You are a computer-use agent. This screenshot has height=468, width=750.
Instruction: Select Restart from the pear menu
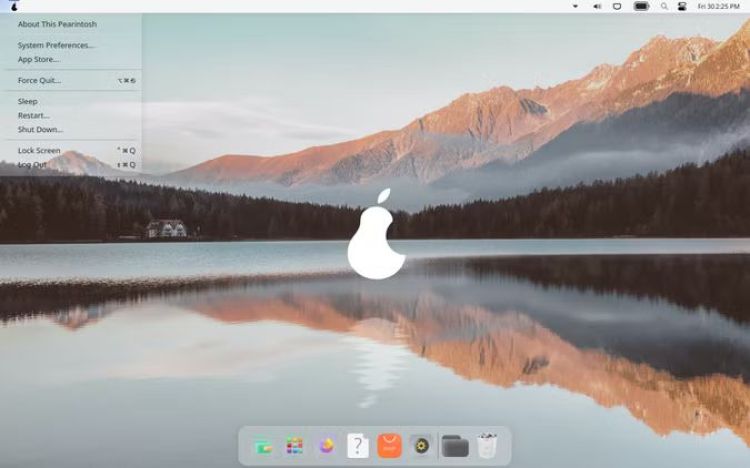coord(33,115)
